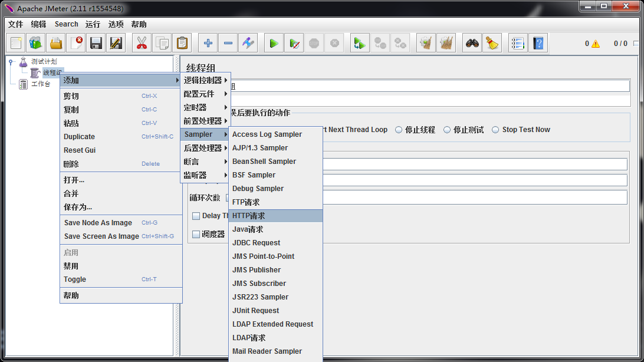The image size is (644, 362).
Task: Select the Stop Test Now radio button
Action: (495, 130)
